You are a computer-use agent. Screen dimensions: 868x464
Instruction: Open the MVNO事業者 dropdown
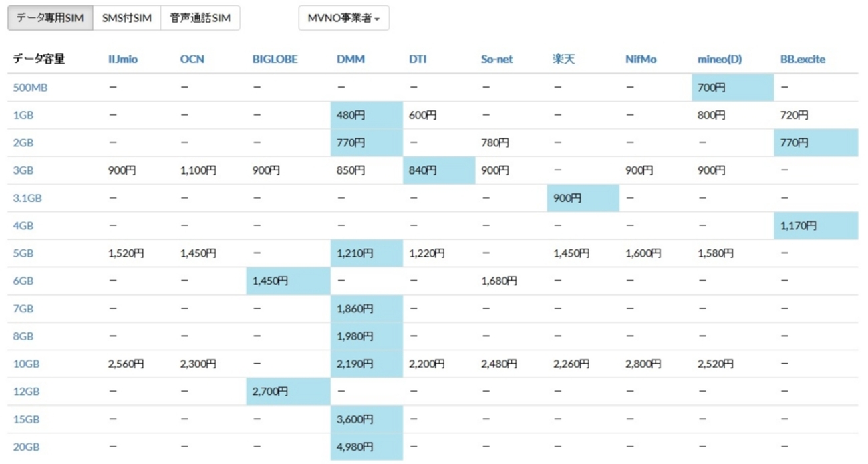[343, 19]
